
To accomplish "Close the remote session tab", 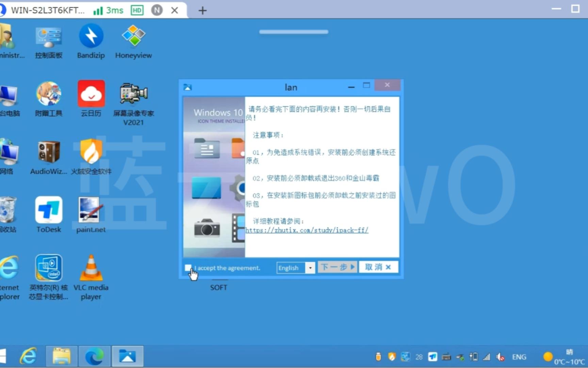I will (175, 11).
